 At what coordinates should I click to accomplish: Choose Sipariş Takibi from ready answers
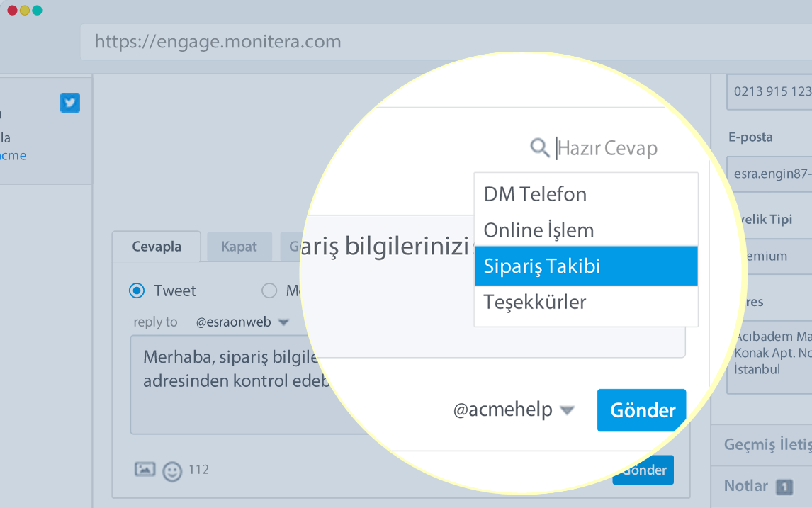(585, 266)
